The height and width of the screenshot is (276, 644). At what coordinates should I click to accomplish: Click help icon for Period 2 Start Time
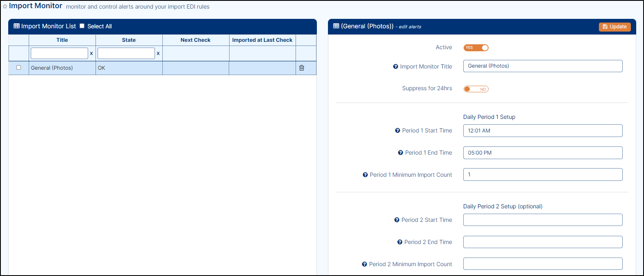click(397, 220)
